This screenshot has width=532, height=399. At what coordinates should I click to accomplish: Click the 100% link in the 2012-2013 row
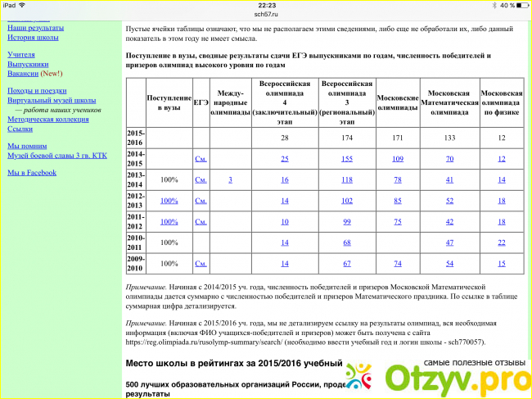point(169,201)
